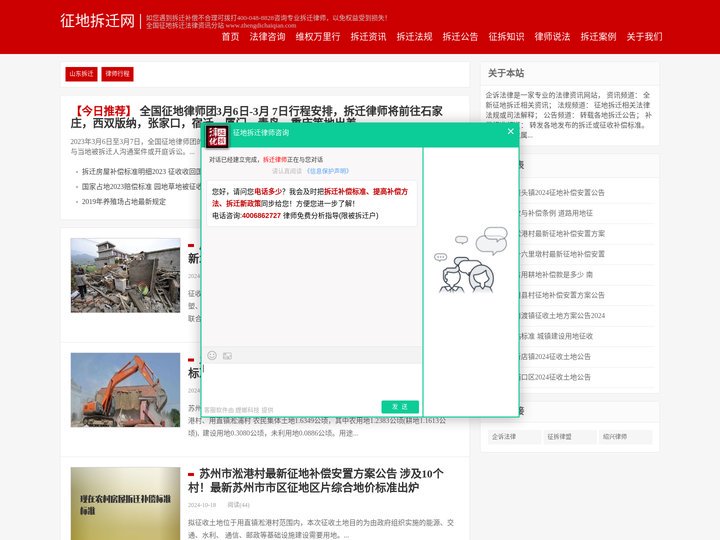Open the 法律咨询 menu item
720x540 pixels.
click(x=267, y=37)
